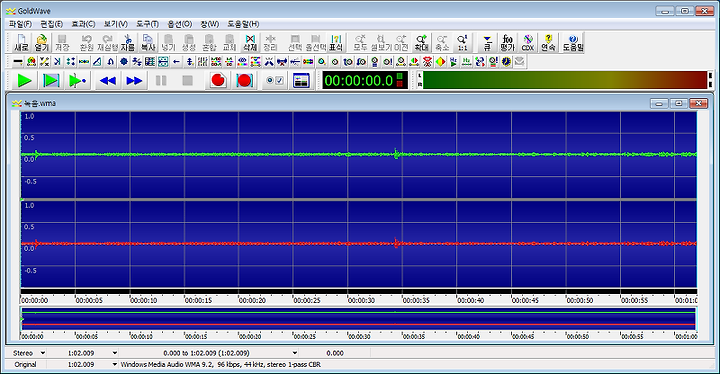This screenshot has height=374, width=720.
Task: Open the Resample Hz icon
Action: point(467,61)
